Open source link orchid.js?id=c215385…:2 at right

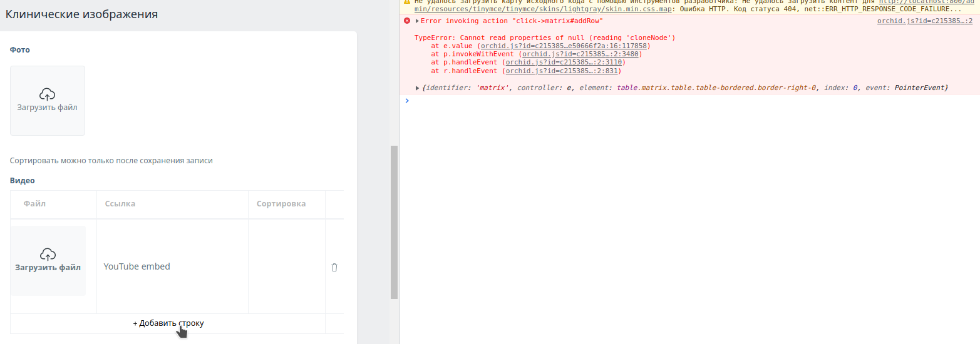[x=925, y=21]
